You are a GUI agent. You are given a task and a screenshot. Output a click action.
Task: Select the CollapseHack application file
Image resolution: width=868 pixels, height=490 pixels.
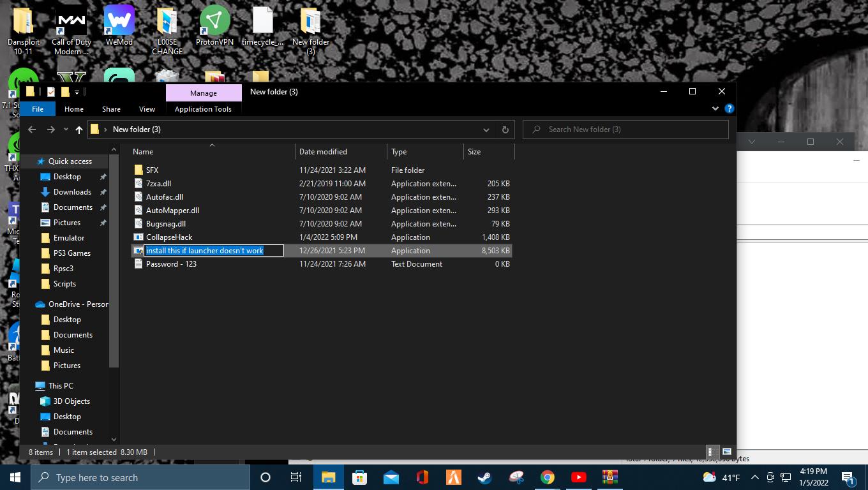[x=168, y=237]
